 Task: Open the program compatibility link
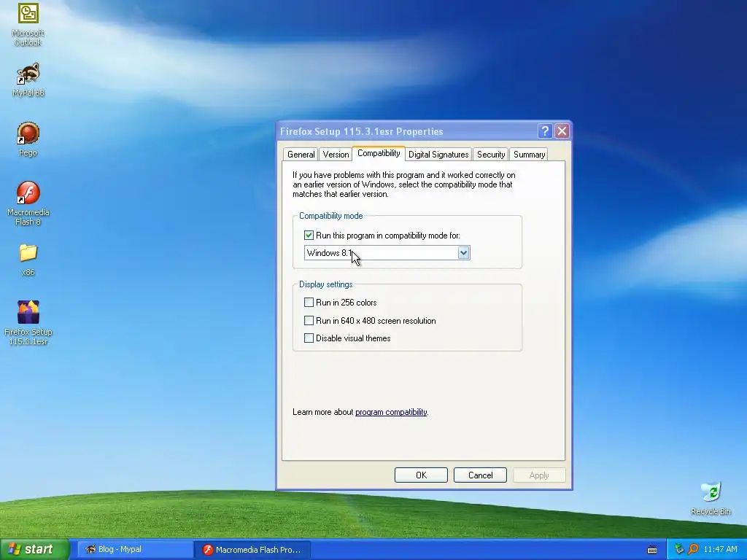[391, 412]
